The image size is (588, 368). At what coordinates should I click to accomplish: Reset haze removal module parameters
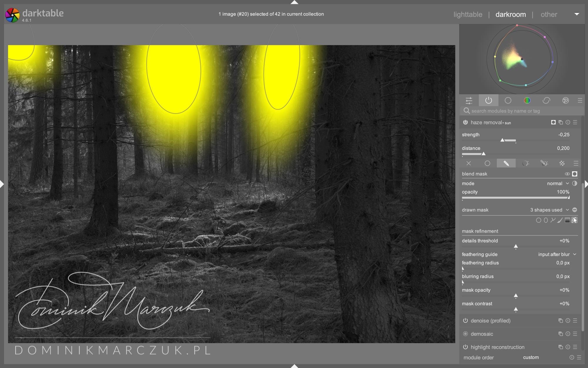coord(568,122)
